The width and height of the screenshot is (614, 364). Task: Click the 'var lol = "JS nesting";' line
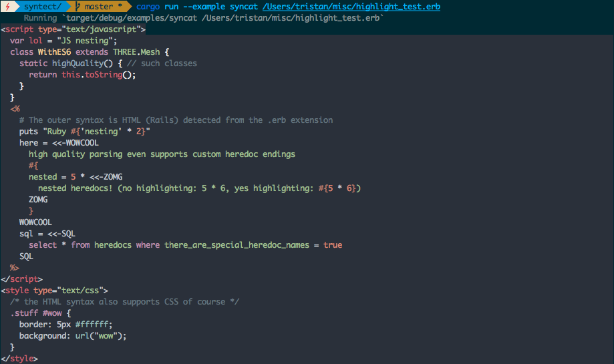point(63,41)
